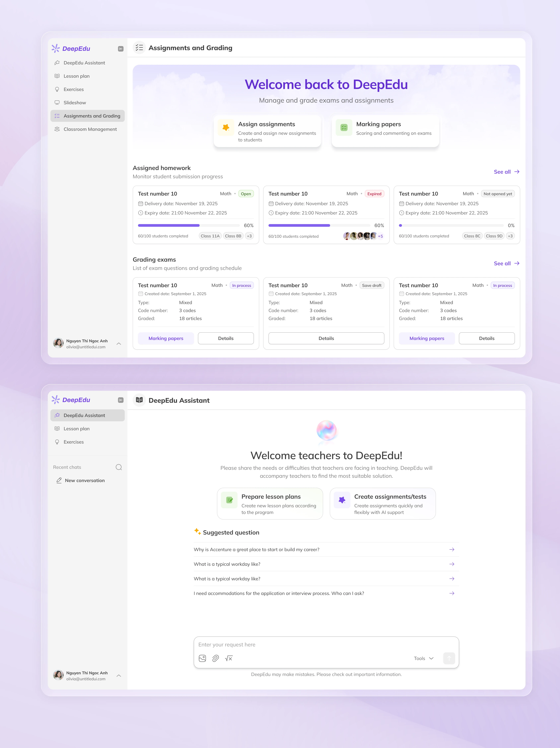The width and height of the screenshot is (560, 748).
Task: Click the Enter your request here field
Action: point(326,645)
